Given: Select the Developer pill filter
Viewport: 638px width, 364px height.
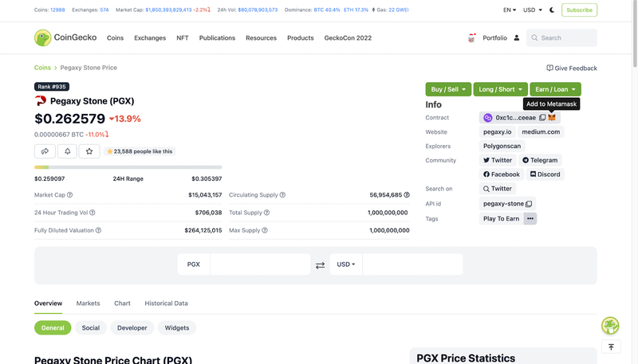Looking at the screenshot, I should 132,328.
